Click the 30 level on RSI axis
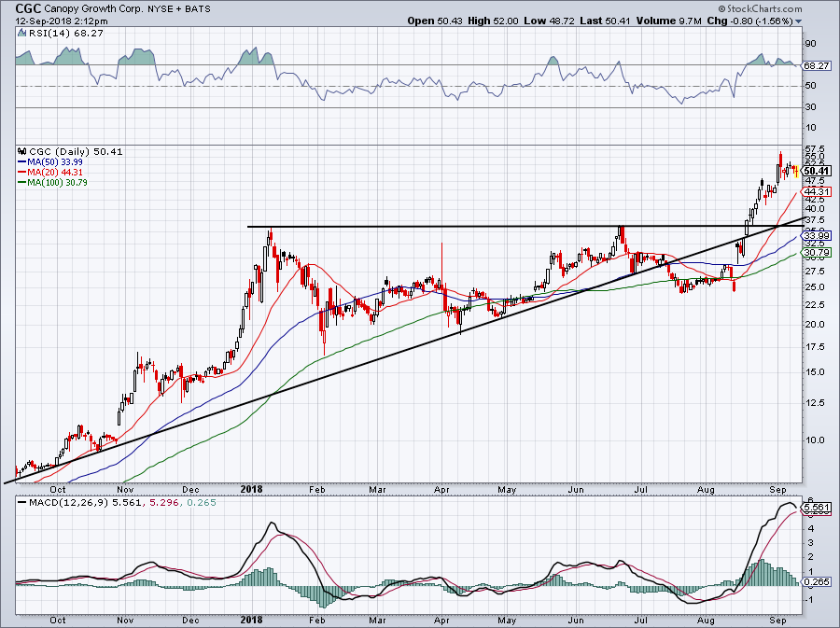 [810, 107]
